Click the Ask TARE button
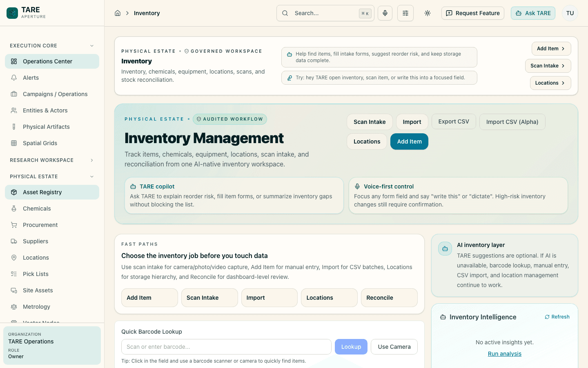This screenshot has height=368, width=588. click(533, 13)
